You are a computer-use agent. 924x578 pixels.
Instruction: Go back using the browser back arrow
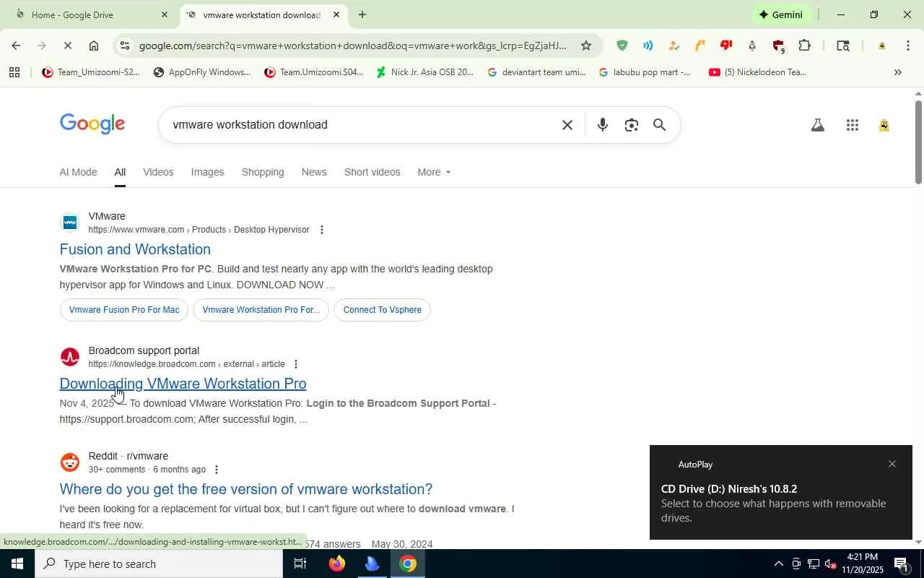[16, 46]
